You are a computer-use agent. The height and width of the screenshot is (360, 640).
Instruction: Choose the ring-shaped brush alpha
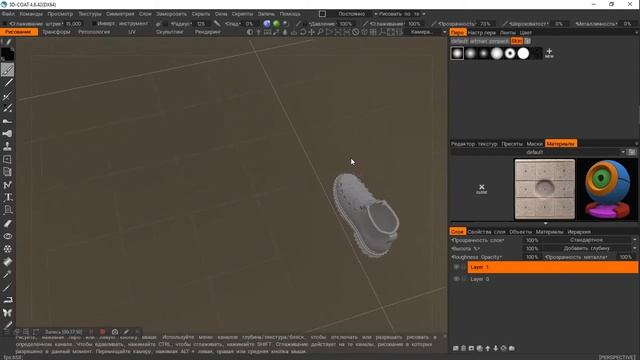(x=510, y=53)
